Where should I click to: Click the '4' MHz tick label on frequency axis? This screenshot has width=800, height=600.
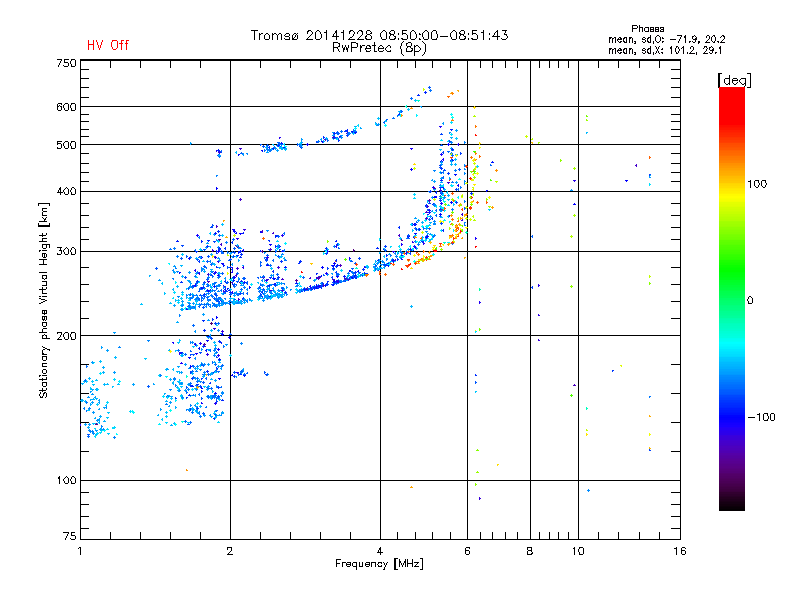click(x=380, y=551)
